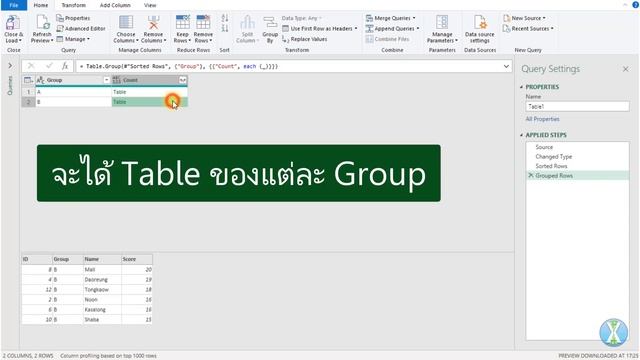Open Data source settings
Image resolution: width=640 pixels, height=360 pixels.
tap(480, 29)
